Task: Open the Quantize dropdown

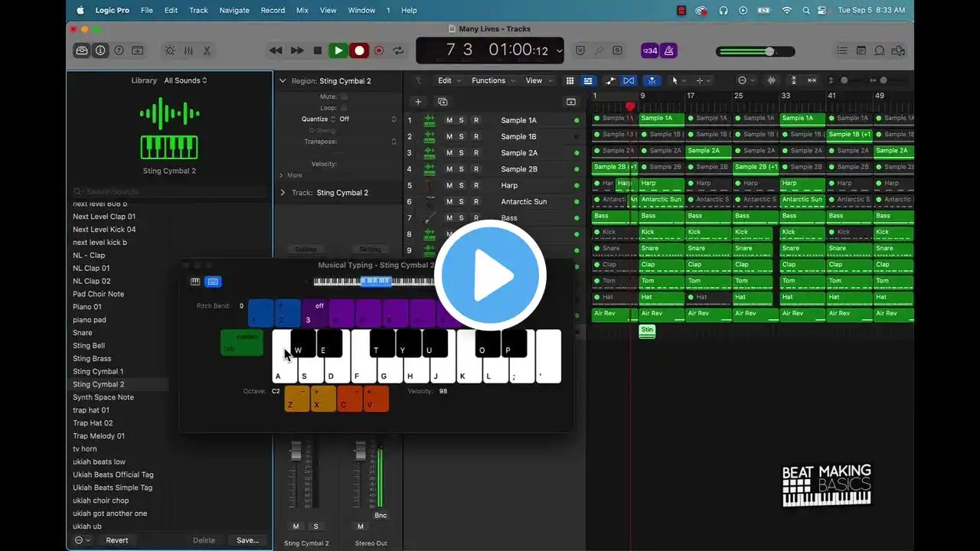Action: pyautogui.click(x=367, y=119)
